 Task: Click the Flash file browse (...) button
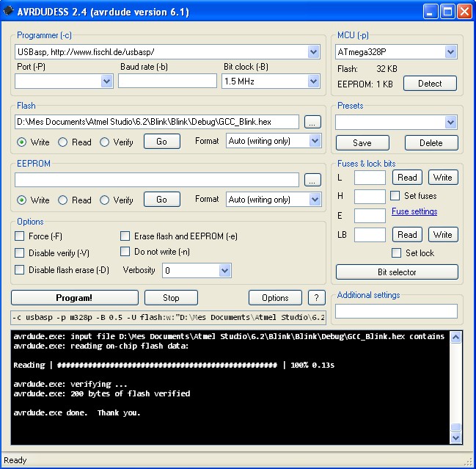pyautogui.click(x=312, y=122)
